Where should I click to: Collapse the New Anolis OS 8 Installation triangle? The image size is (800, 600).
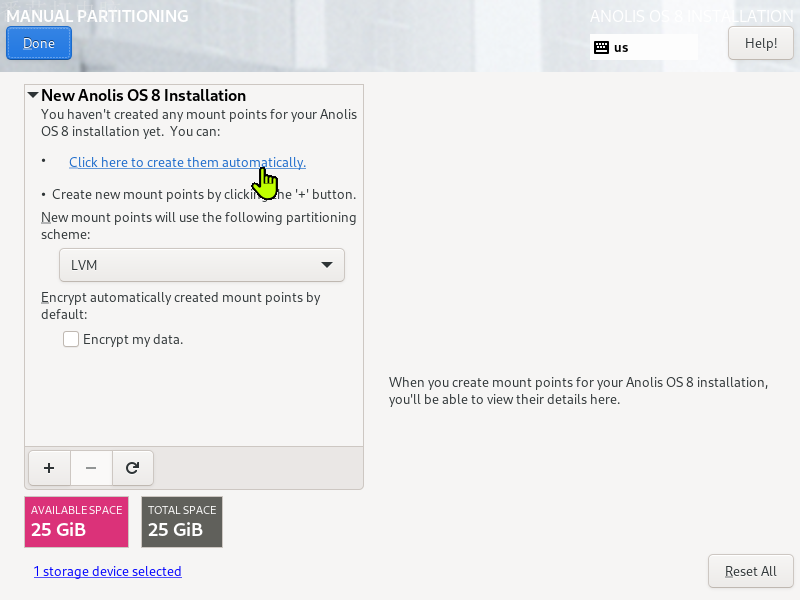tap(33, 96)
